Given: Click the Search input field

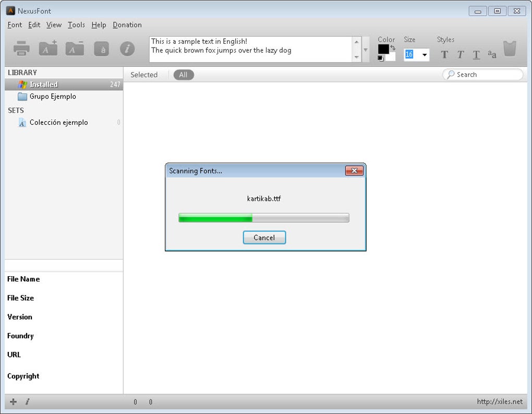Looking at the screenshot, I should tap(483, 75).
